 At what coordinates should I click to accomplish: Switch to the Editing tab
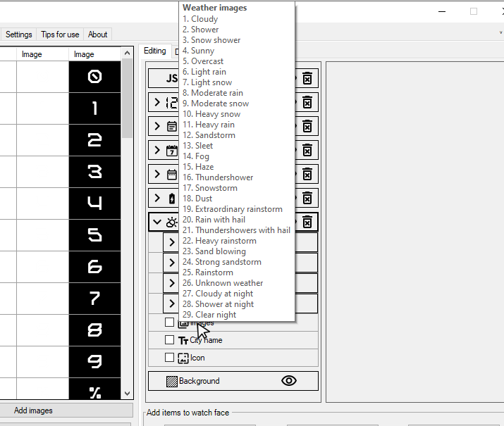coord(155,51)
